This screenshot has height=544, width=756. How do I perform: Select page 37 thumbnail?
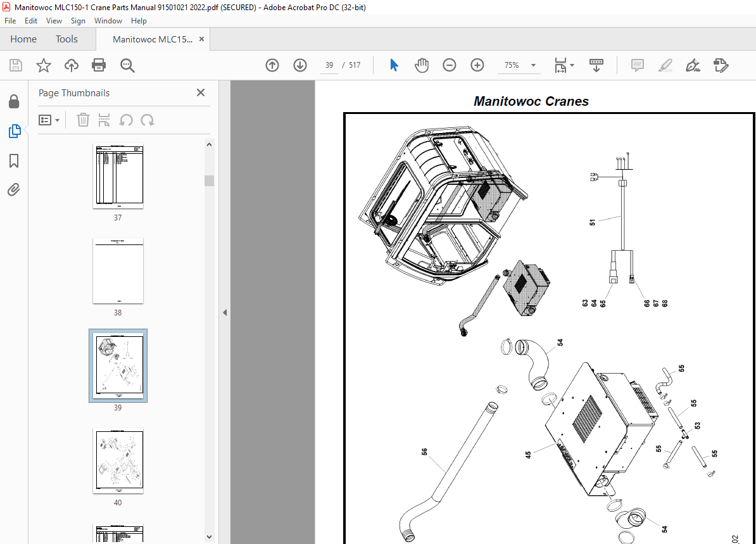click(x=118, y=176)
